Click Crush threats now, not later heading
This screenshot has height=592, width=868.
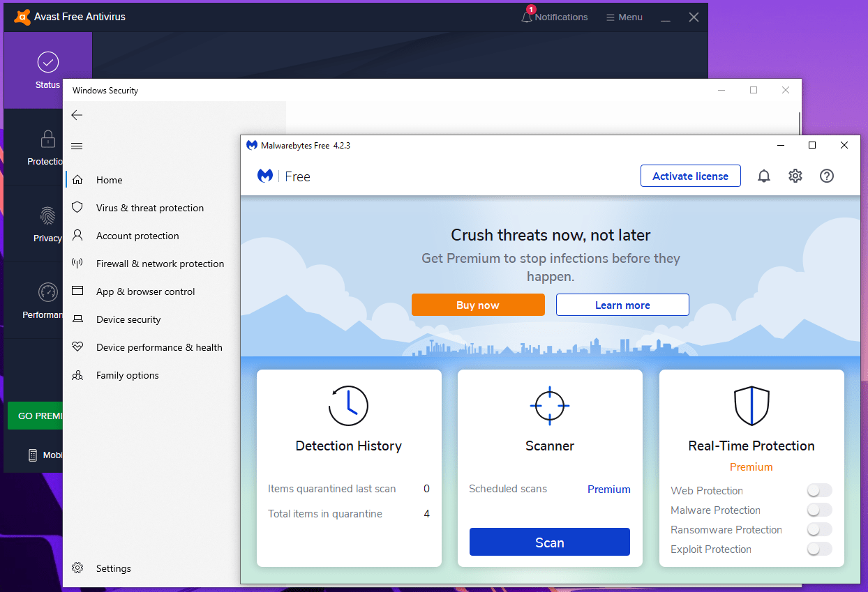[551, 235]
